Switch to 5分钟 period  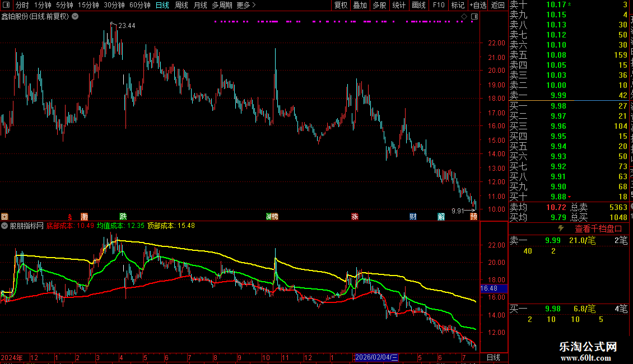point(64,5)
